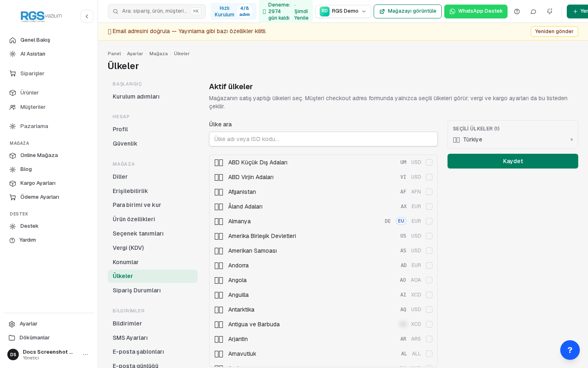Click the Dökümanlar folder icon
The height and width of the screenshot is (368, 588).
coord(12,338)
